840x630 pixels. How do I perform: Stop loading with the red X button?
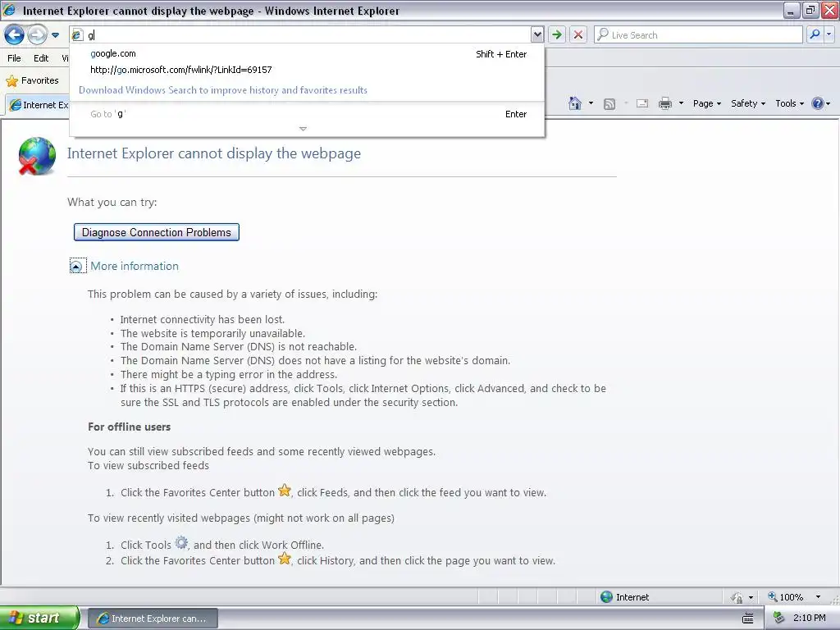click(578, 35)
